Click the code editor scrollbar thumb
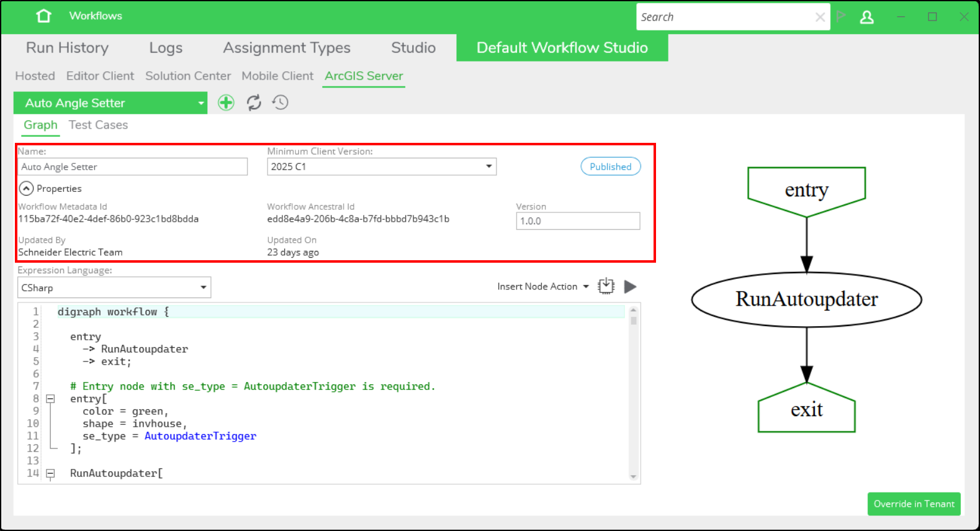Viewport: 980px width, 531px height. pos(633,320)
